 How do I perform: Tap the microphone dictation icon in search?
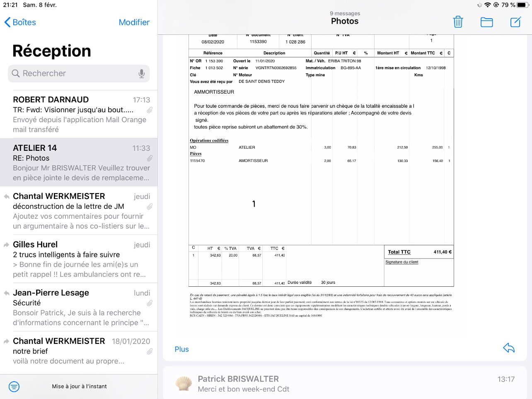pyautogui.click(x=142, y=73)
